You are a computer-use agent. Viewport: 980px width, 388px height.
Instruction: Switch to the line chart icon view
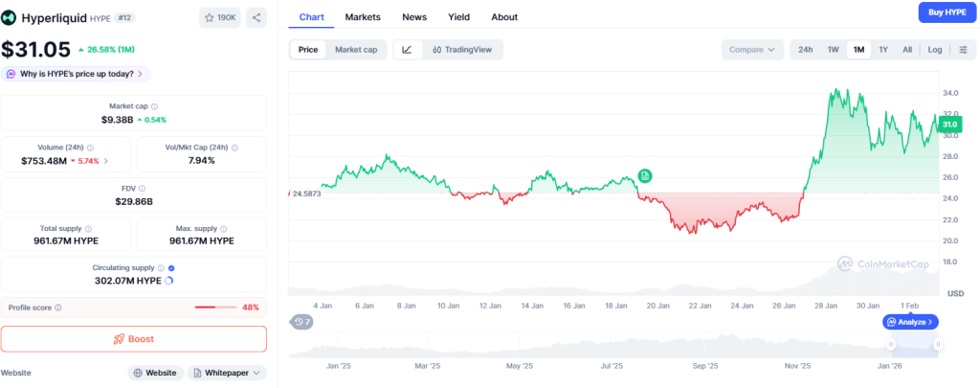[407, 50]
